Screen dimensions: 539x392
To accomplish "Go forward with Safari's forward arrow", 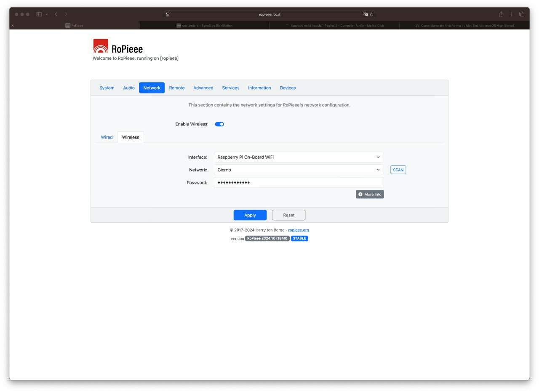I will coord(66,14).
